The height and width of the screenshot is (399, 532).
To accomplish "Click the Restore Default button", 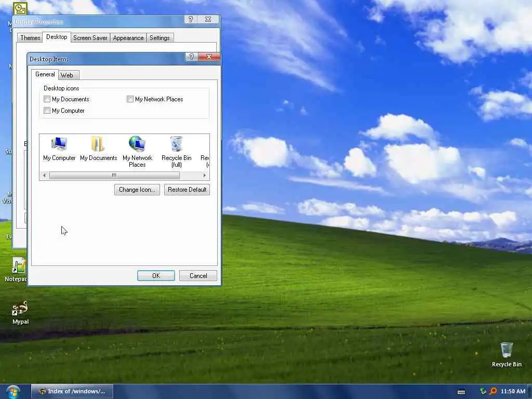I will coord(187,190).
